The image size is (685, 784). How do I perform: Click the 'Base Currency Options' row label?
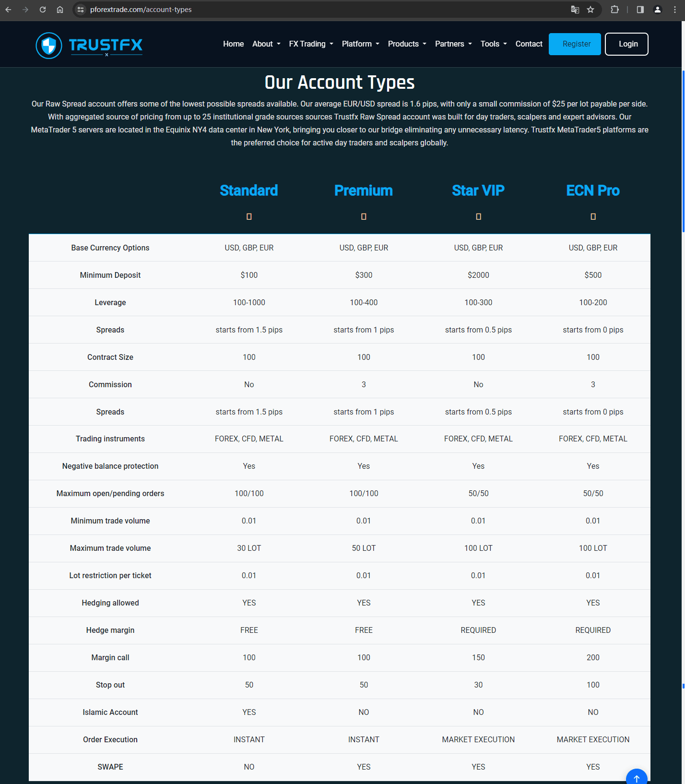coord(110,248)
